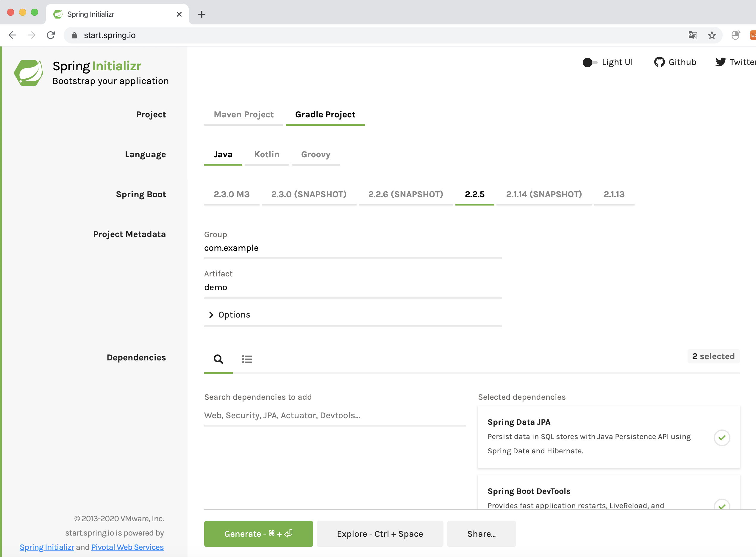Click the Github octocat icon
756x557 pixels.
click(659, 62)
